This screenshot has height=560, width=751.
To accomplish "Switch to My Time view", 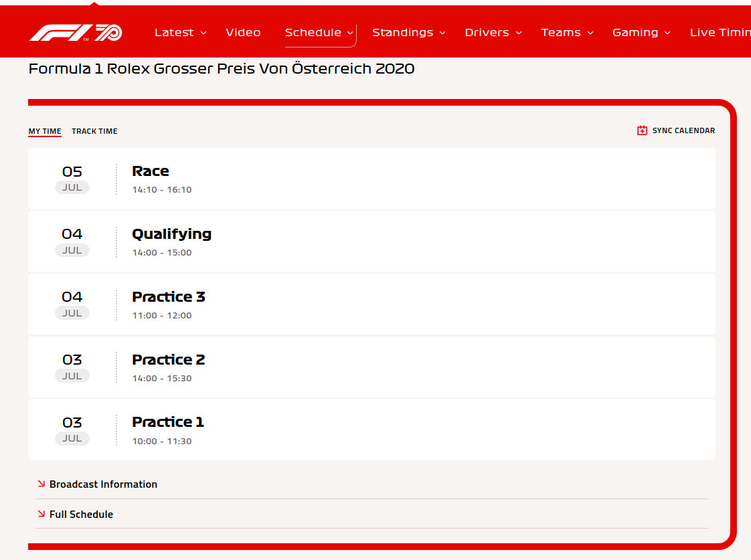I will click(x=45, y=131).
